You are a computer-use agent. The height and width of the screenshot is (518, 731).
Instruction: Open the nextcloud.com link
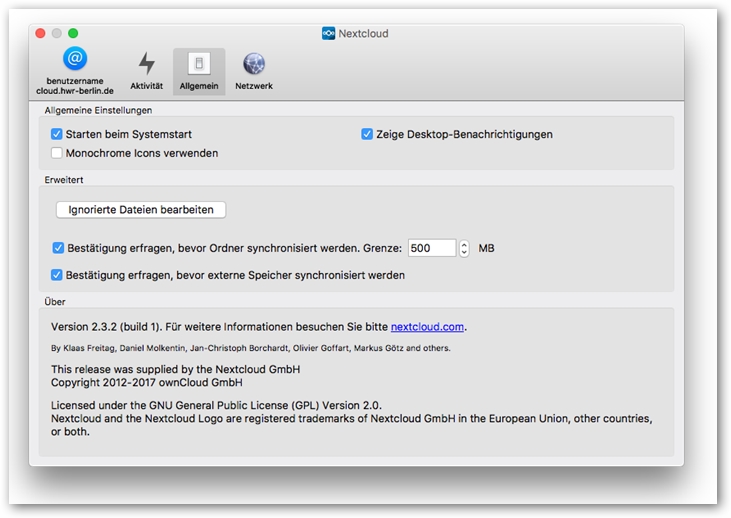(x=427, y=327)
